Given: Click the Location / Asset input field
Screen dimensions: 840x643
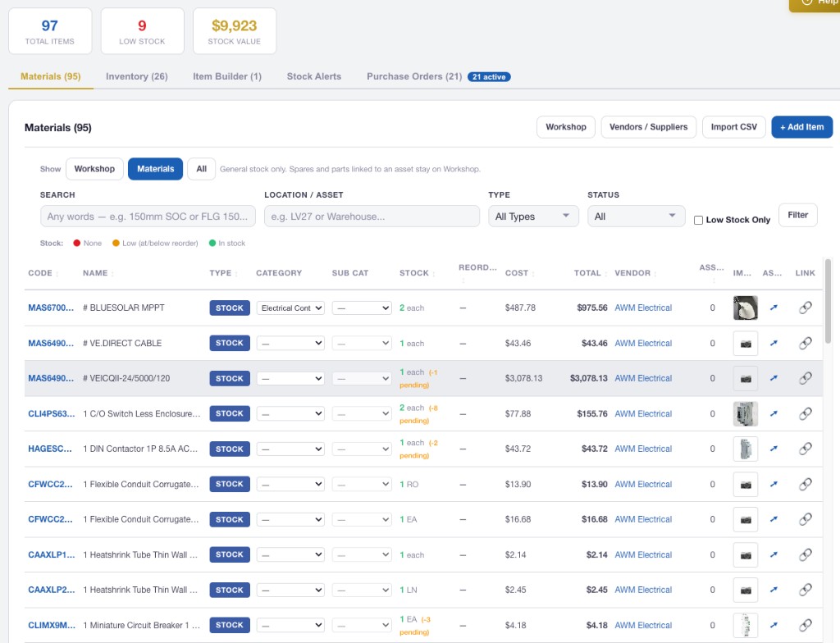Looking at the screenshot, I should click(x=372, y=217).
